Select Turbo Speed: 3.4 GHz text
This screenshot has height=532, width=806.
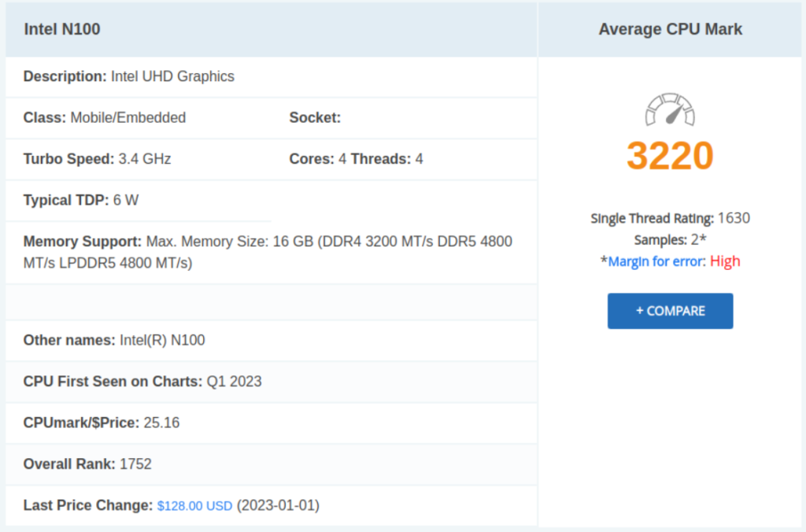(97, 159)
